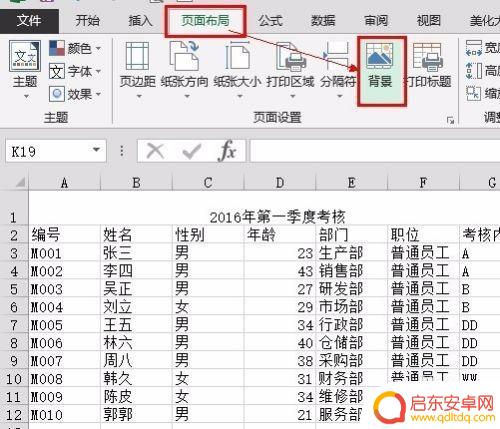Switch to the 插入 insert tab

[x=140, y=21]
